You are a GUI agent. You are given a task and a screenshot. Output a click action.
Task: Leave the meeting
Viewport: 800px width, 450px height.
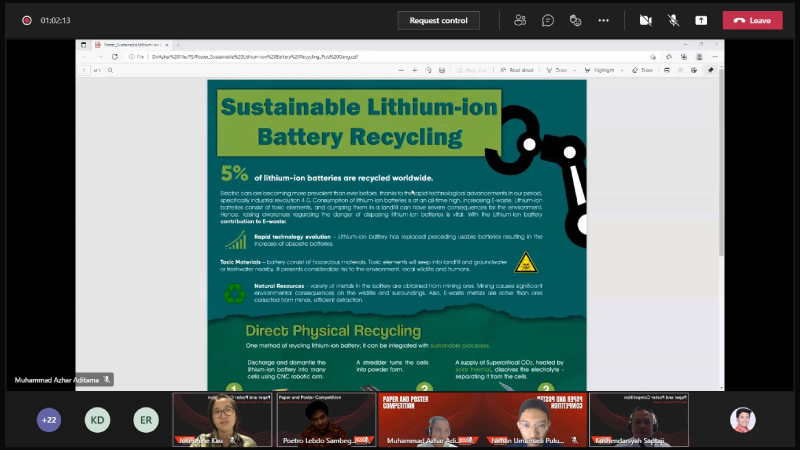pos(753,20)
